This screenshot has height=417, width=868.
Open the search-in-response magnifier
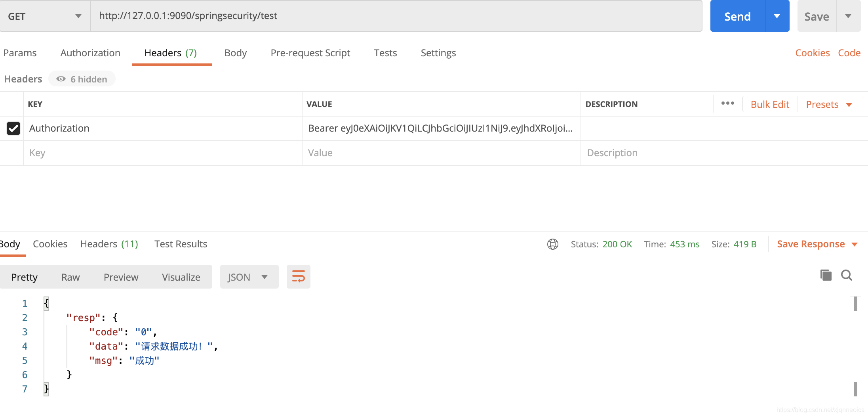tap(847, 275)
